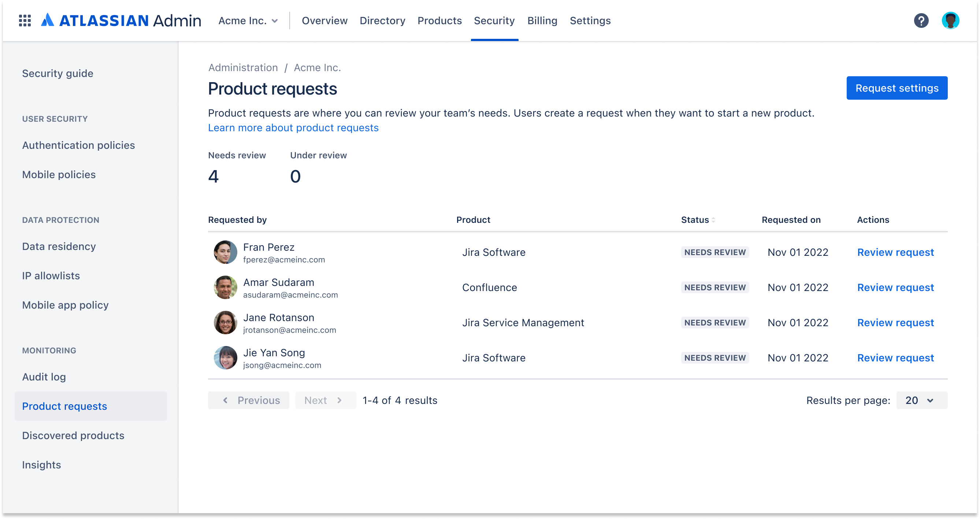The image size is (980, 519).
Task: Click Jie Yan Song's avatar photo
Action: [225, 358]
